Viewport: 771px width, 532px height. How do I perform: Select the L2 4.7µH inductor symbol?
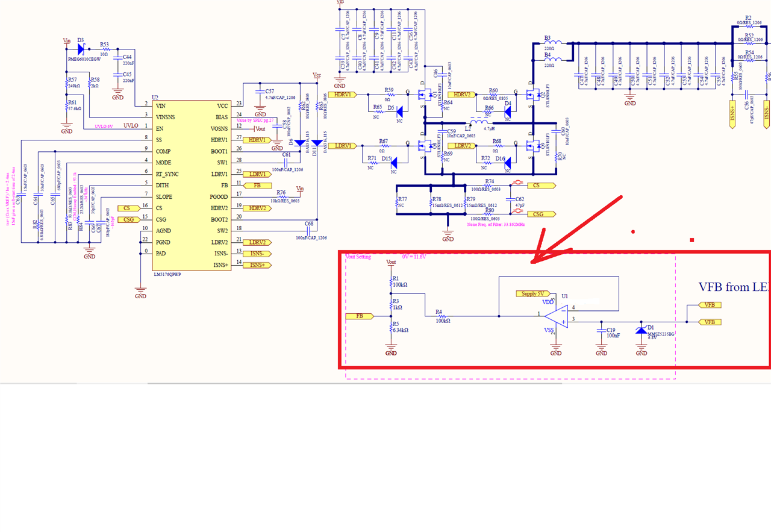tap(481, 121)
